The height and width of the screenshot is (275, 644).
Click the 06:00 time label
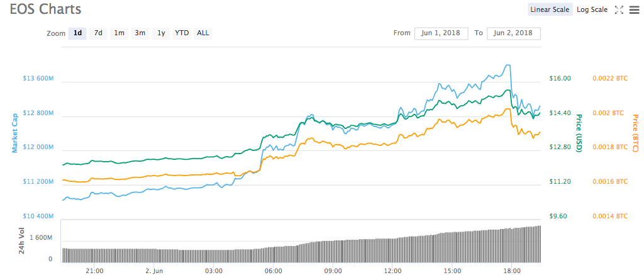coord(273,271)
